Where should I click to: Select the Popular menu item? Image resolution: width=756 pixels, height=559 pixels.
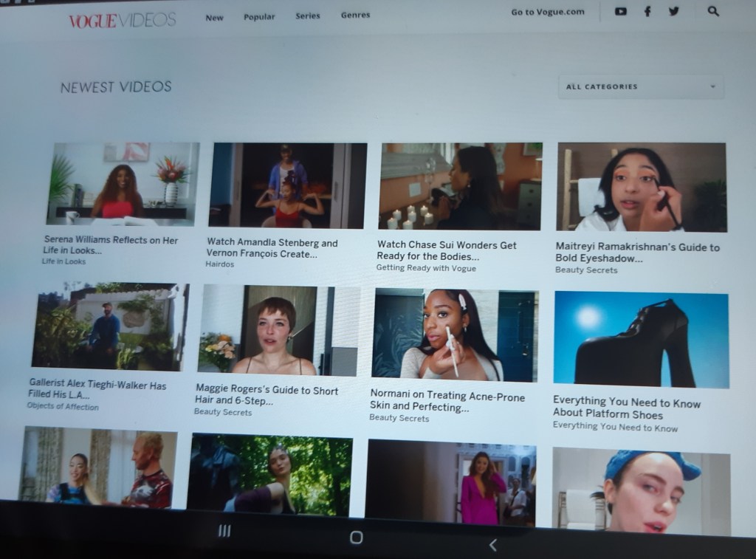259,16
